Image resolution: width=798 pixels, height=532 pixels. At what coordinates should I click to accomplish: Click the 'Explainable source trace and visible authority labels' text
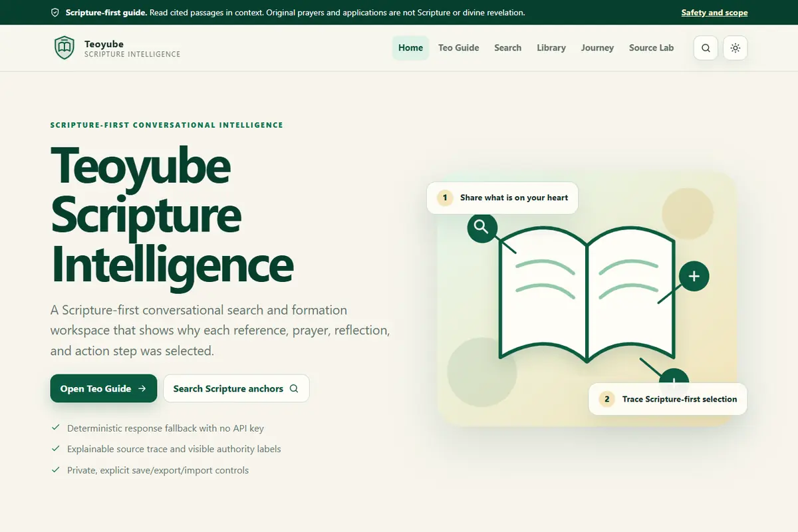click(x=174, y=449)
